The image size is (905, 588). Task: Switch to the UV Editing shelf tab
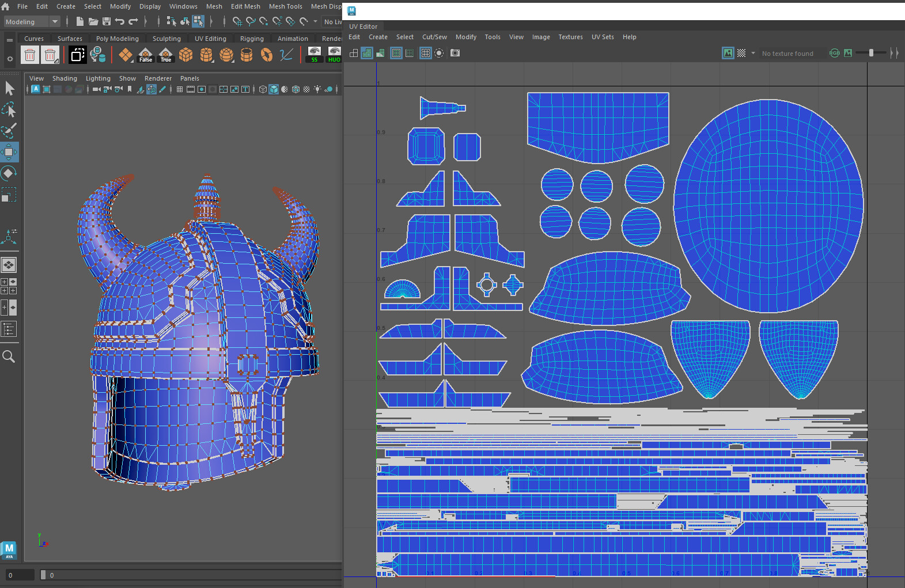(210, 39)
